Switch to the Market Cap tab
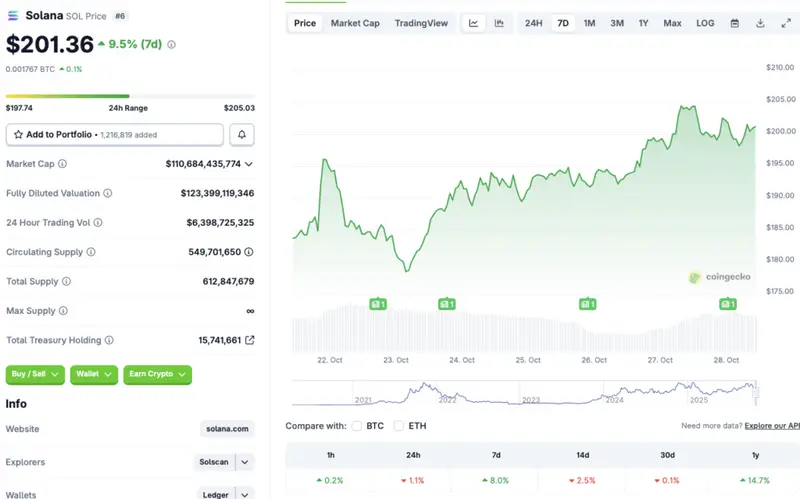Image resolution: width=800 pixels, height=499 pixels. [x=355, y=23]
